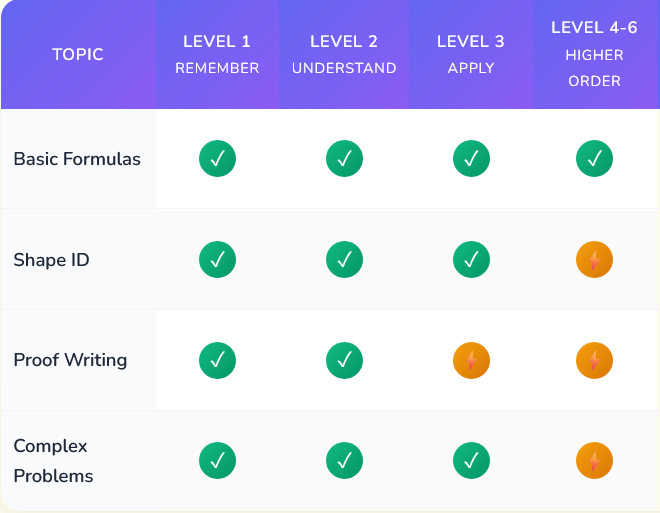The width and height of the screenshot is (660, 513).
Task: Click Complex Problems Higher Order lightning icon
Action: pyautogui.click(x=594, y=460)
